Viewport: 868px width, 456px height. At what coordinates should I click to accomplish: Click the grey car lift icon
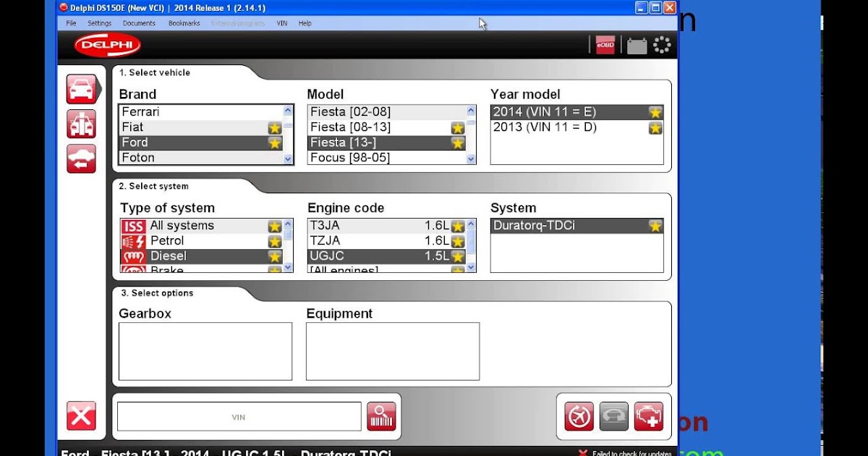[x=614, y=416]
